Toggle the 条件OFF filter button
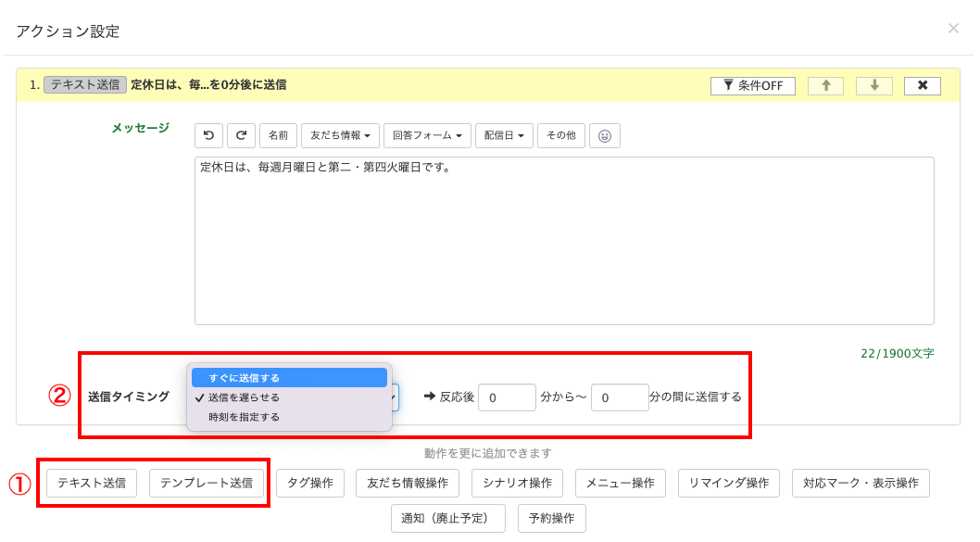 pos(752,85)
